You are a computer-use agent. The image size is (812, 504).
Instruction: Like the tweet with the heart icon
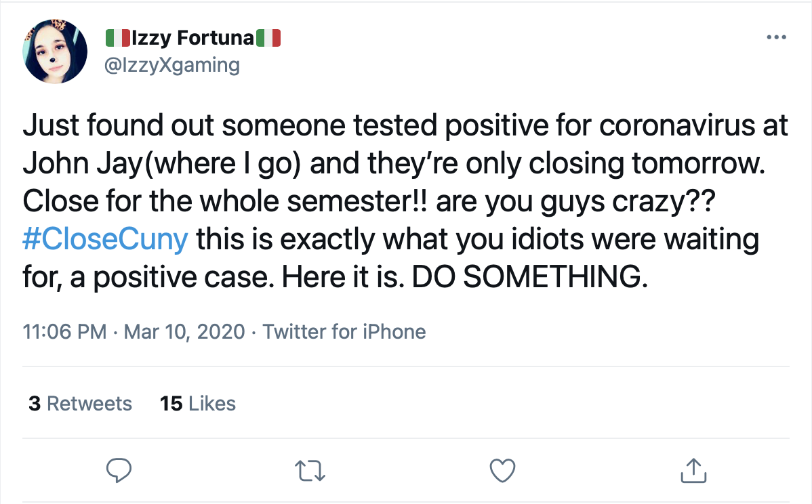[503, 469]
